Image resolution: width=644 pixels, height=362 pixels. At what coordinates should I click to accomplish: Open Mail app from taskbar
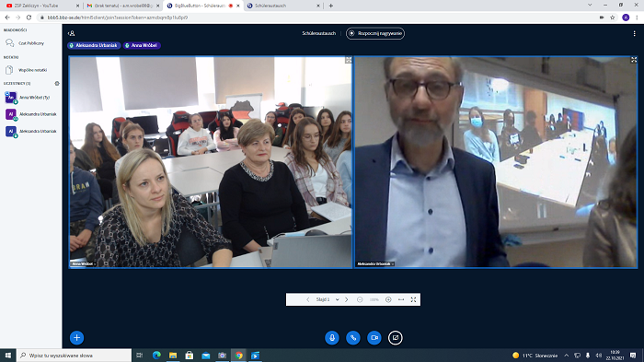pyautogui.click(x=206, y=356)
